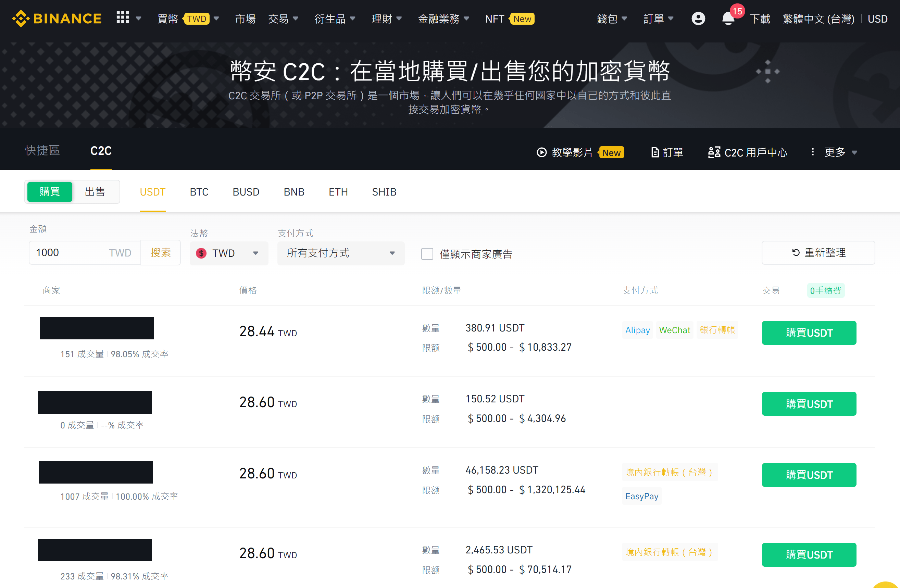Viewport: 900px width, 588px height.
Task: Click the 銀行轉帳 payment tag
Action: pyautogui.click(x=717, y=330)
